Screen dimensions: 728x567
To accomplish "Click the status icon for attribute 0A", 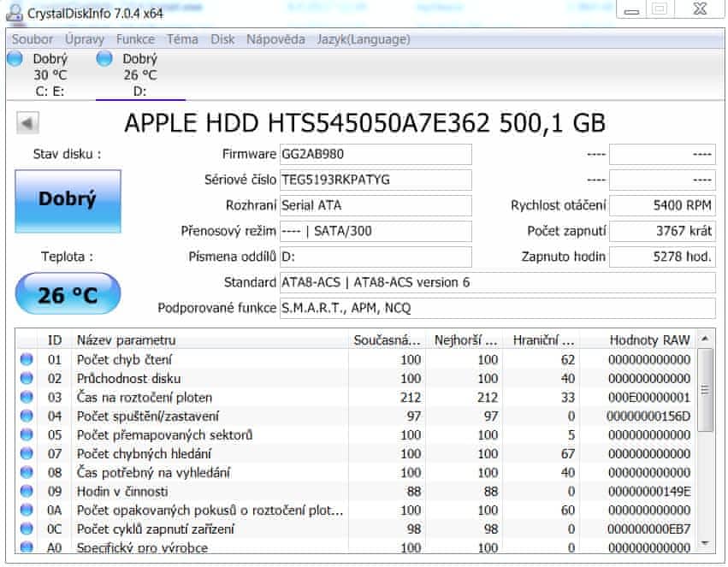I will 27,510.
